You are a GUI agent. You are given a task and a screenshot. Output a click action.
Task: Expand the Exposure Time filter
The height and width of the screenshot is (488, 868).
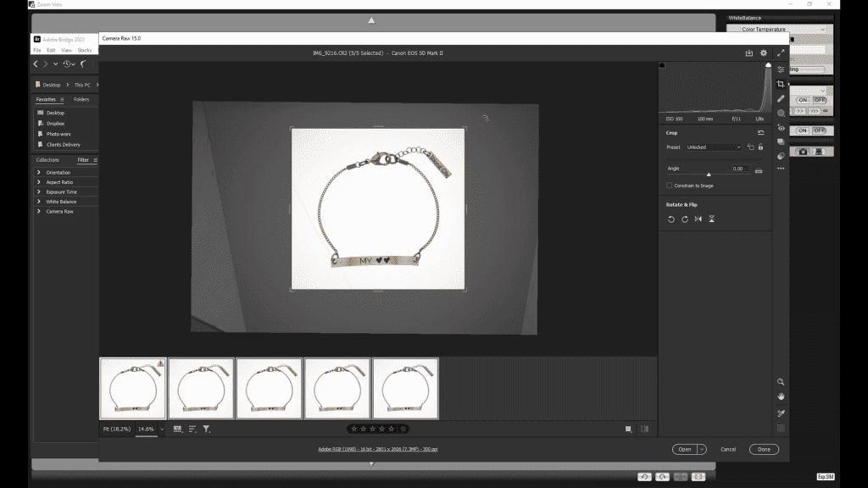tap(39, 192)
